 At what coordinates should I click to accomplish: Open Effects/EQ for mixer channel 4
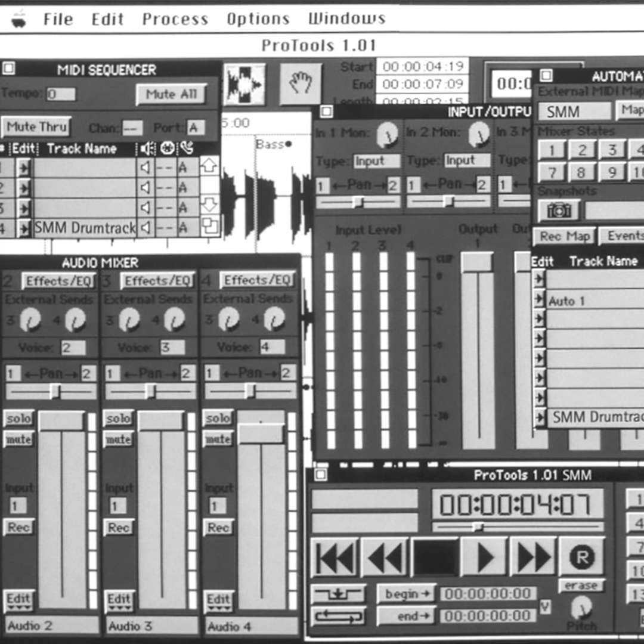258,280
